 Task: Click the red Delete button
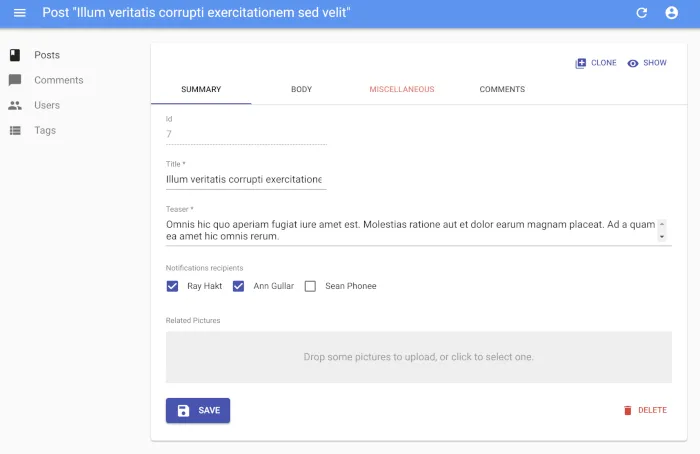tap(644, 410)
